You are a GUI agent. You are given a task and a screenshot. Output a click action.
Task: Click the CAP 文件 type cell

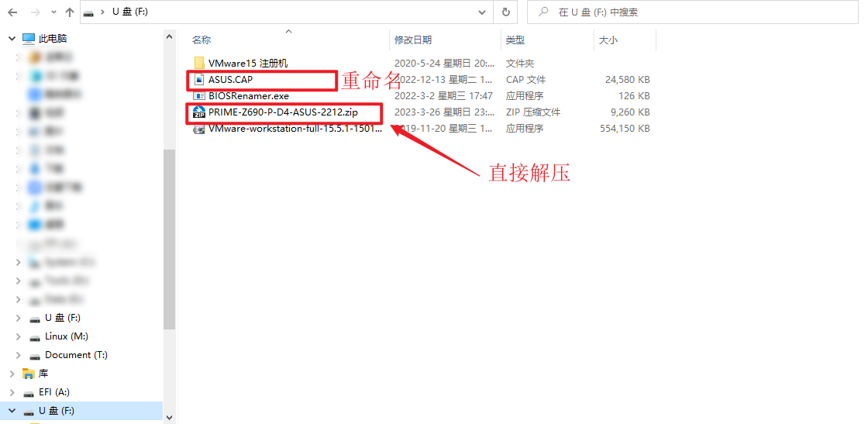(x=526, y=80)
